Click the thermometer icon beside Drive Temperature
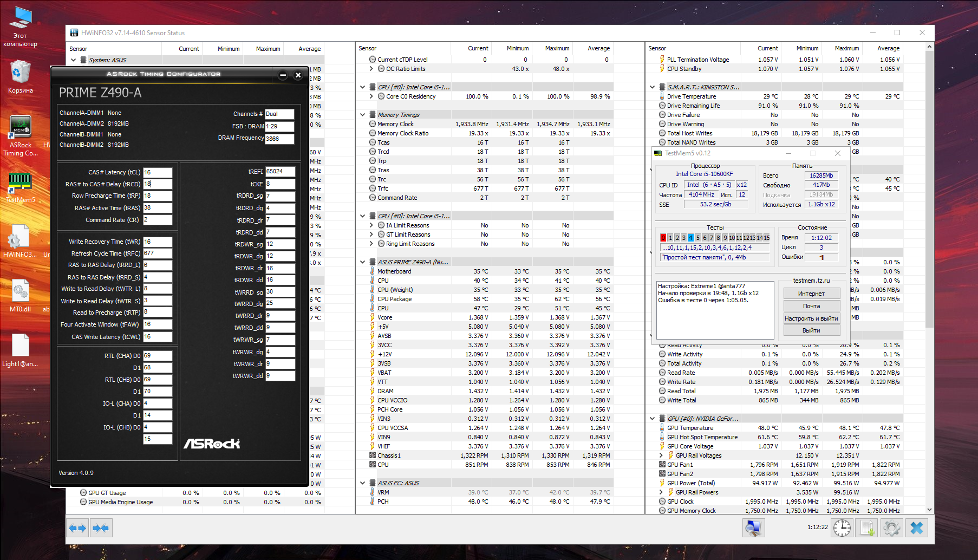This screenshot has width=978, height=560. 662,96
